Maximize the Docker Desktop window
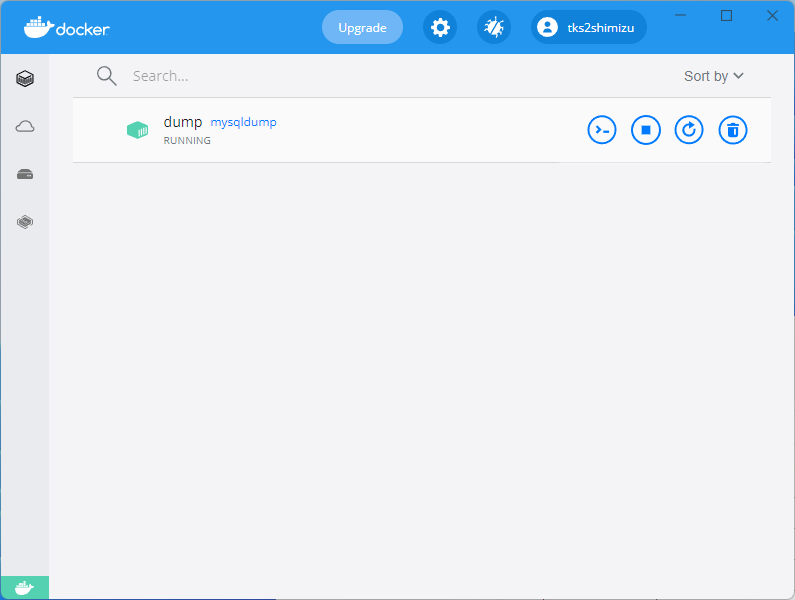This screenshot has height=600, width=795. [x=727, y=16]
